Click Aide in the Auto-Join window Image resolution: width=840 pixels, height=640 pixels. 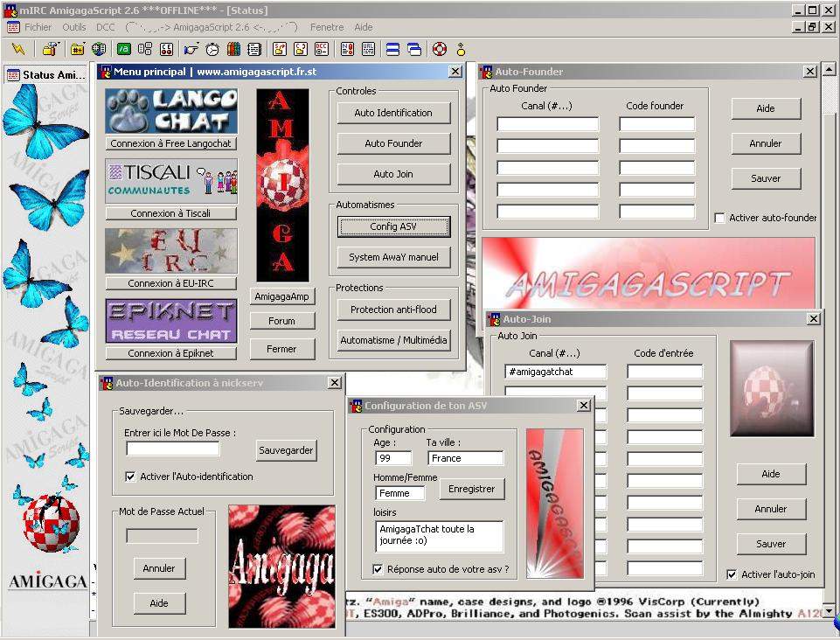772,474
